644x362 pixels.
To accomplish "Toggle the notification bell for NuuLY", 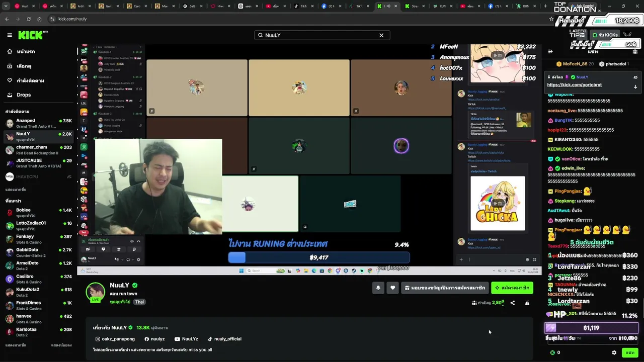I will click(378, 288).
